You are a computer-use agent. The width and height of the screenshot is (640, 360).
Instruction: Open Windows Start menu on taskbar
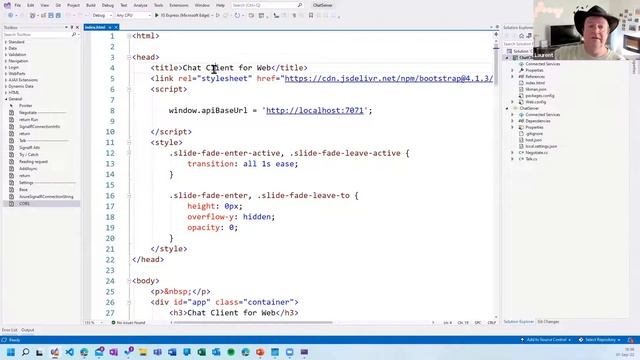pos(11,352)
